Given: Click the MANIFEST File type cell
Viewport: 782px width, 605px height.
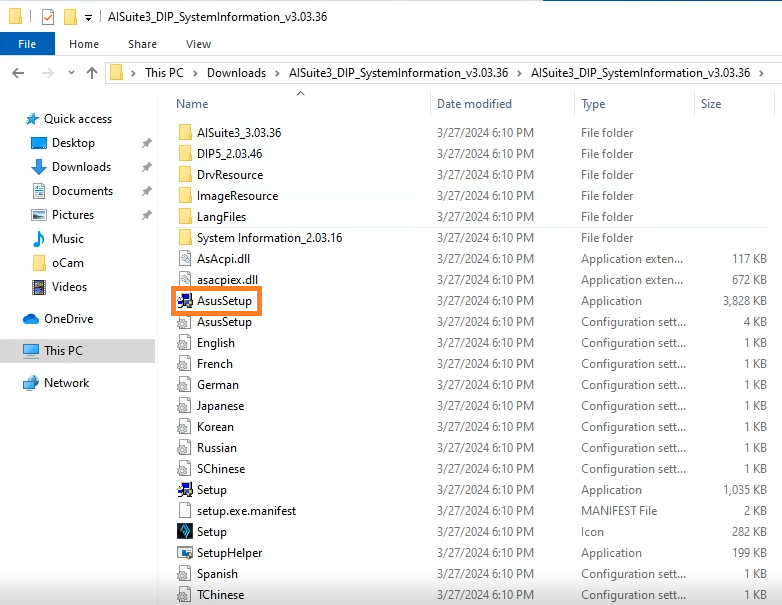Looking at the screenshot, I should 619,511.
